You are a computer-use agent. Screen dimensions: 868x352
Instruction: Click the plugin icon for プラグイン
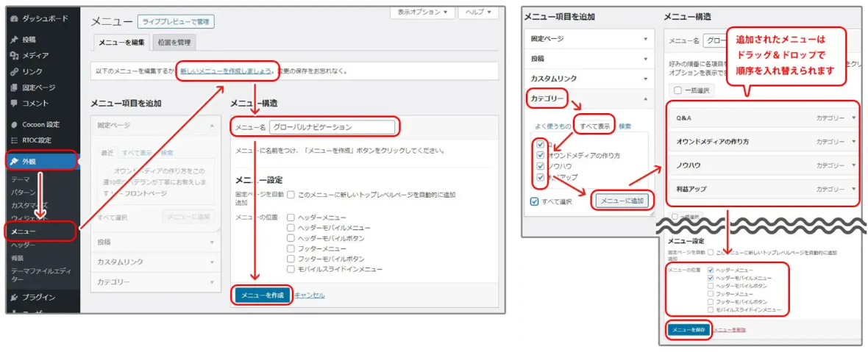tap(14, 298)
